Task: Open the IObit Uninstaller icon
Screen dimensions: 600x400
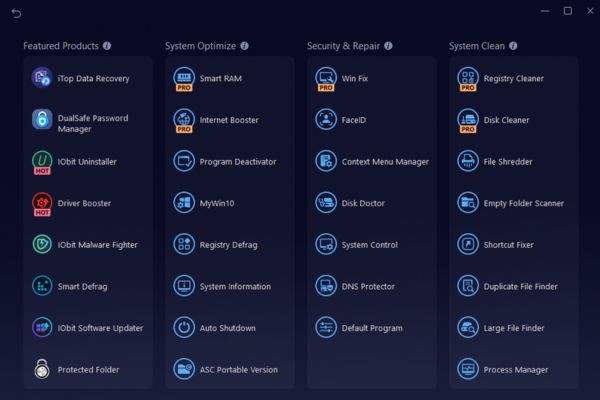Action: 42,162
